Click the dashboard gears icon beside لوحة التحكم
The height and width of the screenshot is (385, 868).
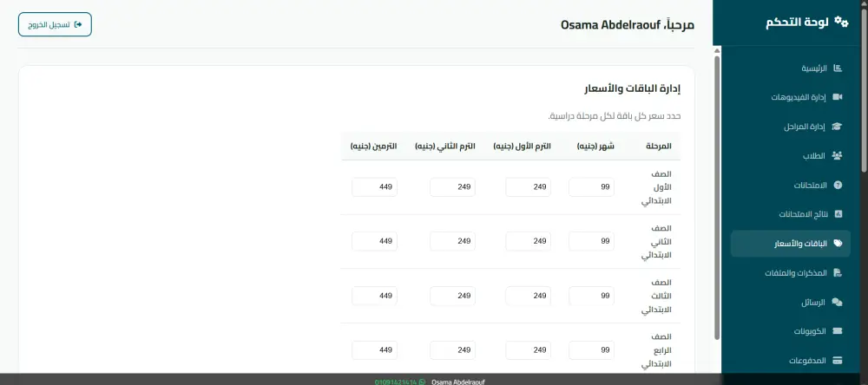coord(841,23)
